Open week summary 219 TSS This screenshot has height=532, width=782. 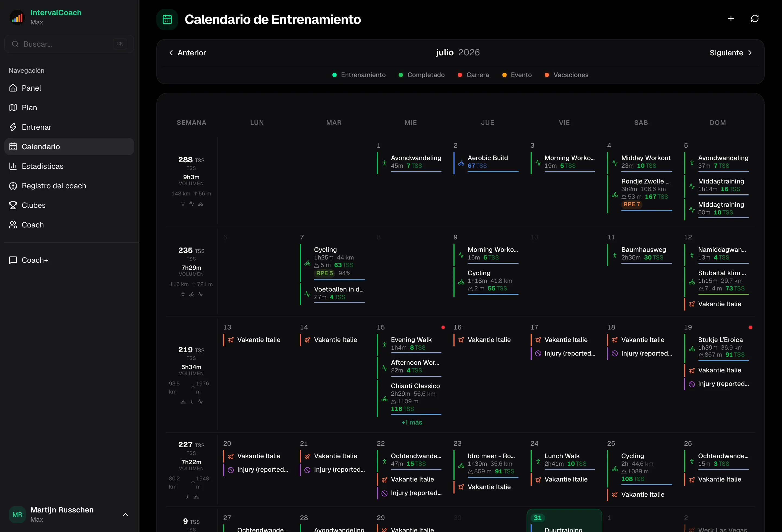click(191, 375)
